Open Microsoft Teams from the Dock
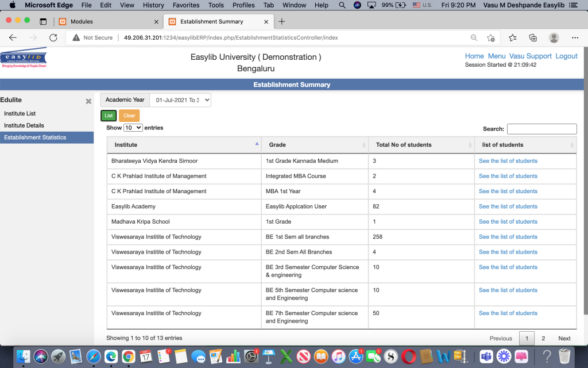 click(486, 356)
